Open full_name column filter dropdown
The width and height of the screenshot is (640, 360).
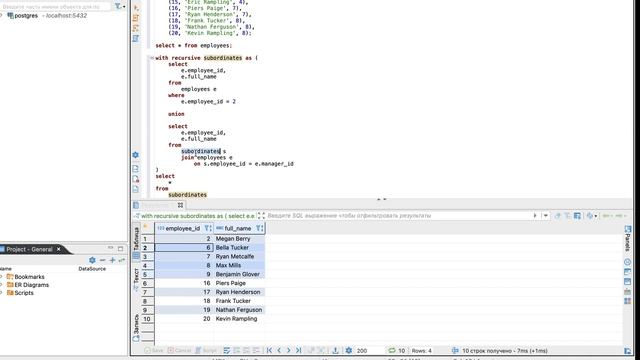pos(260,228)
